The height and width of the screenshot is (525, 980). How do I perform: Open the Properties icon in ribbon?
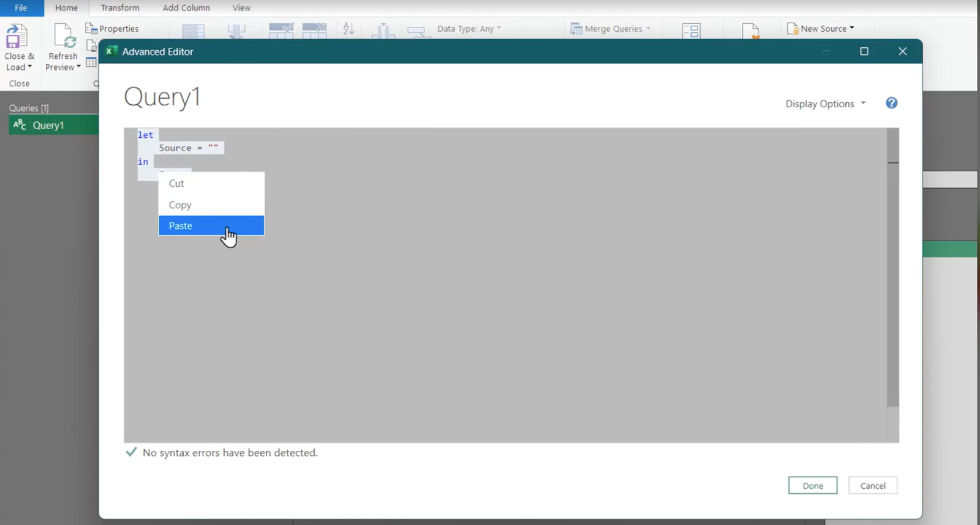[91, 29]
